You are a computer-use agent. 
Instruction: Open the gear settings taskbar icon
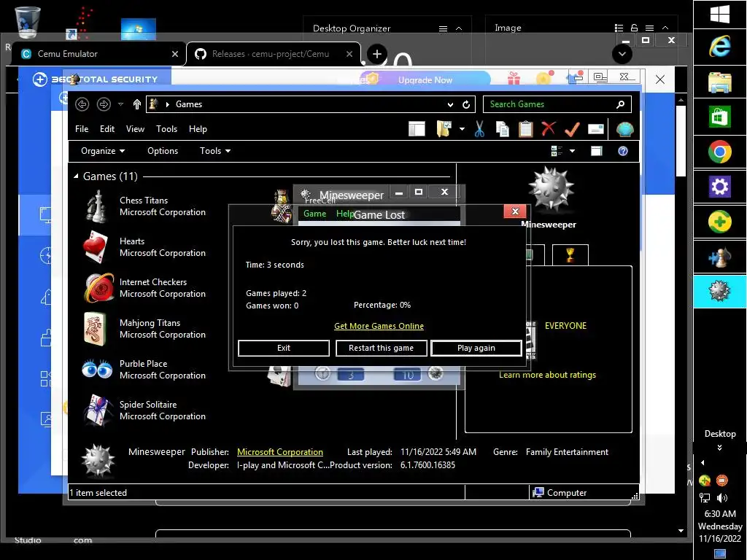click(x=719, y=187)
